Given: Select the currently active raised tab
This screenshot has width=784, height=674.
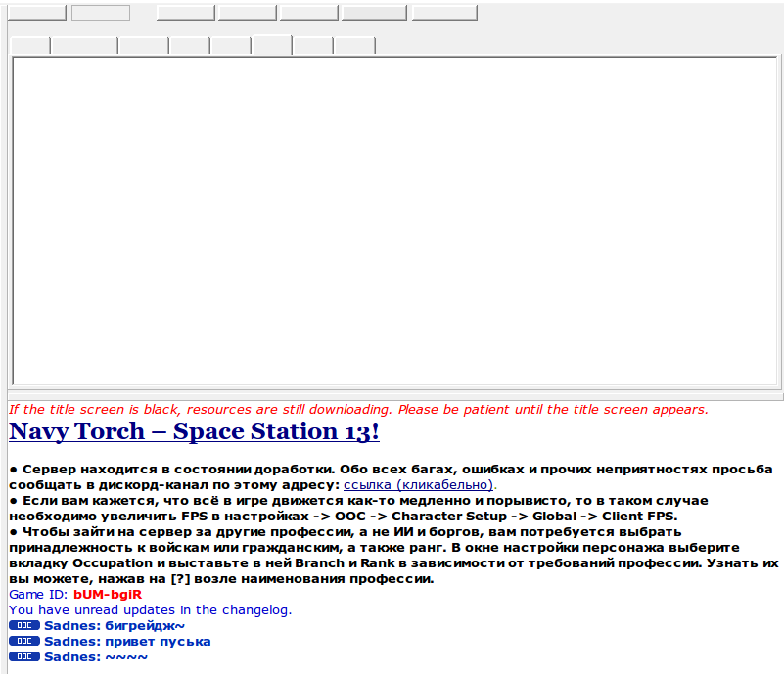Looking at the screenshot, I should [x=272, y=44].
